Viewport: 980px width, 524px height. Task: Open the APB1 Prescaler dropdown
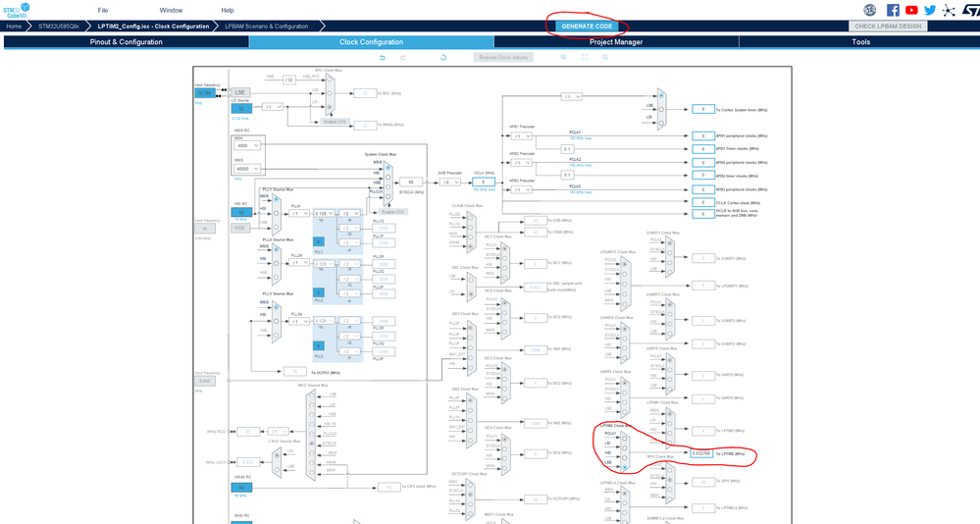coord(521,135)
